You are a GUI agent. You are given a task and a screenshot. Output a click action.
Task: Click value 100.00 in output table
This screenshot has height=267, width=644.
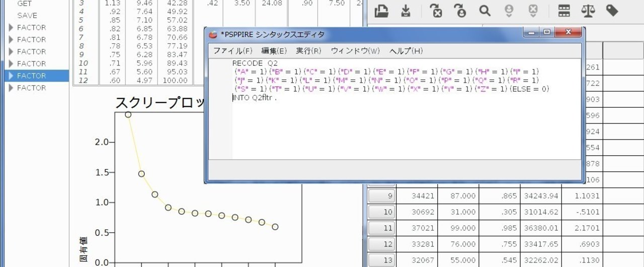click(x=176, y=80)
